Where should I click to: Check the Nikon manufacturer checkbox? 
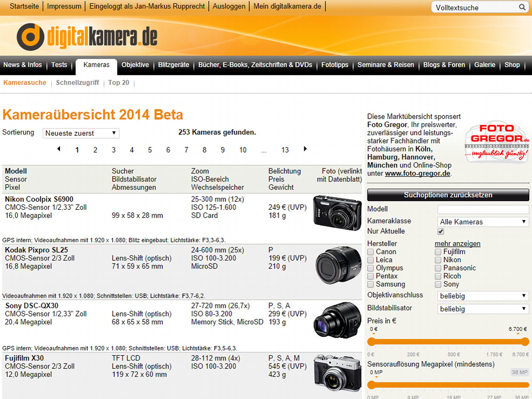[438, 260]
